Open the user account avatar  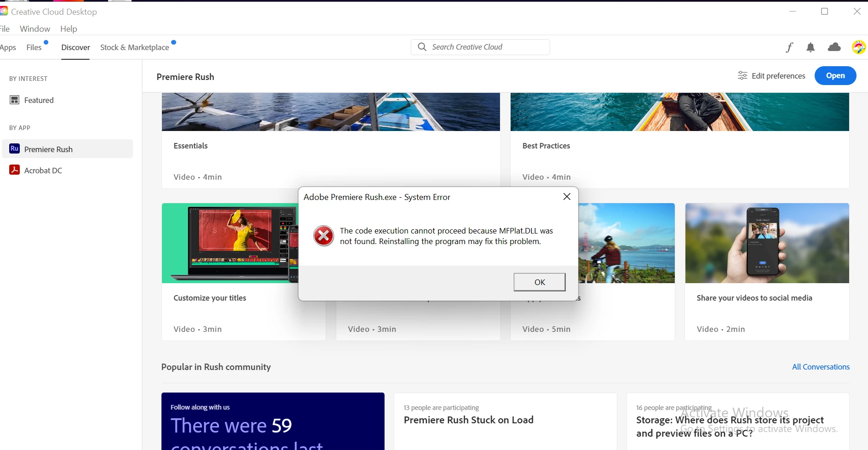(x=858, y=47)
